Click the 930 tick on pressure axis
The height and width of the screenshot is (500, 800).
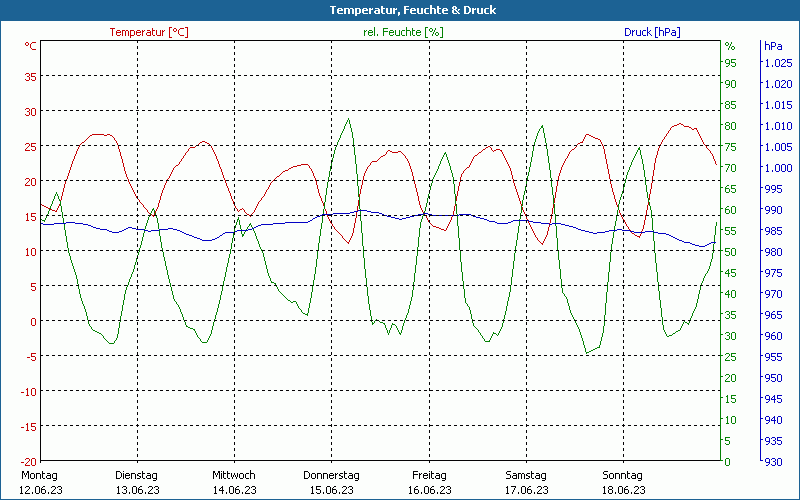(772, 462)
